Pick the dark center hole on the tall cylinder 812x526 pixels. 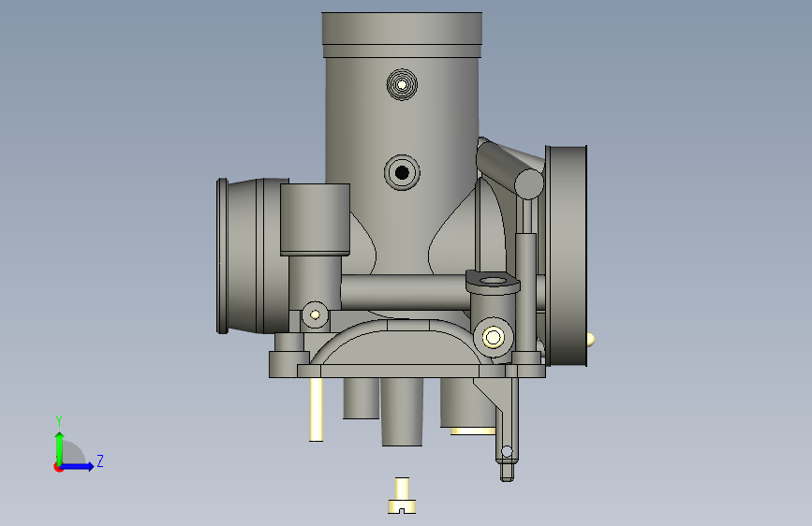(402, 172)
